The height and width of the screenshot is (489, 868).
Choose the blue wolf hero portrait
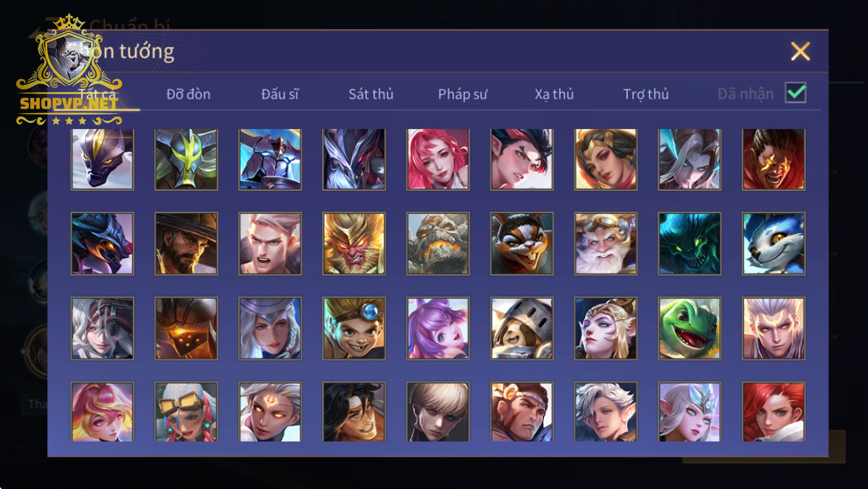click(x=774, y=244)
